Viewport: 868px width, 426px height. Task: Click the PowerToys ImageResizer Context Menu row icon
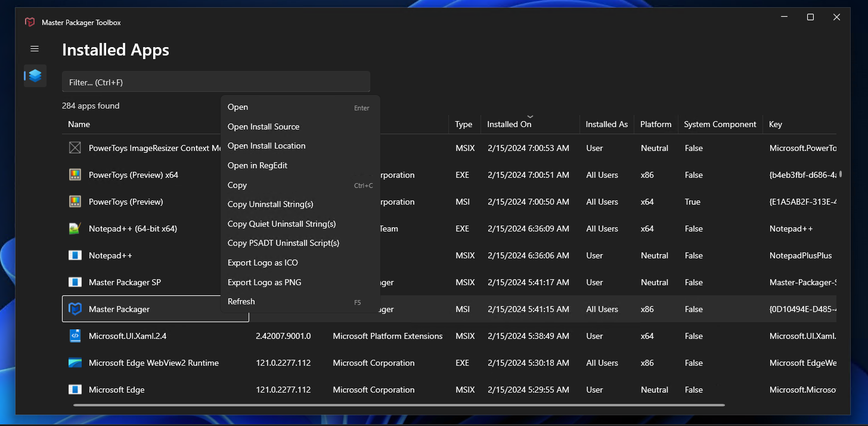click(x=75, y=148)
